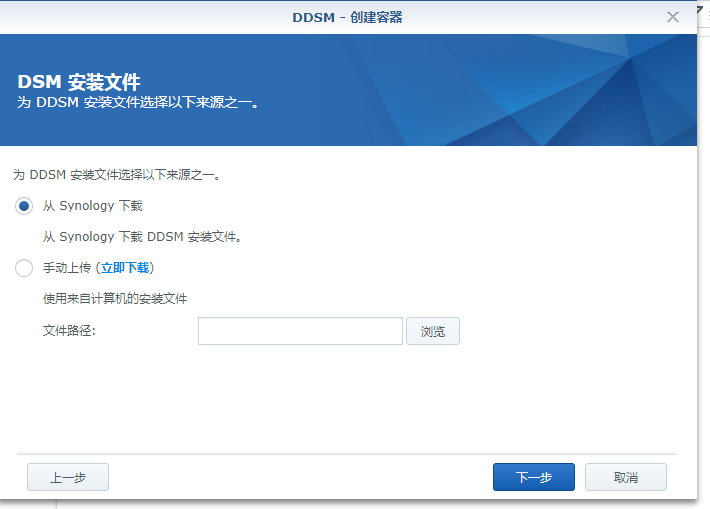The width and height of the screenshot is (710, 509).
Task: Select the 从 Synology 下载 radio button
Action: 24,206
